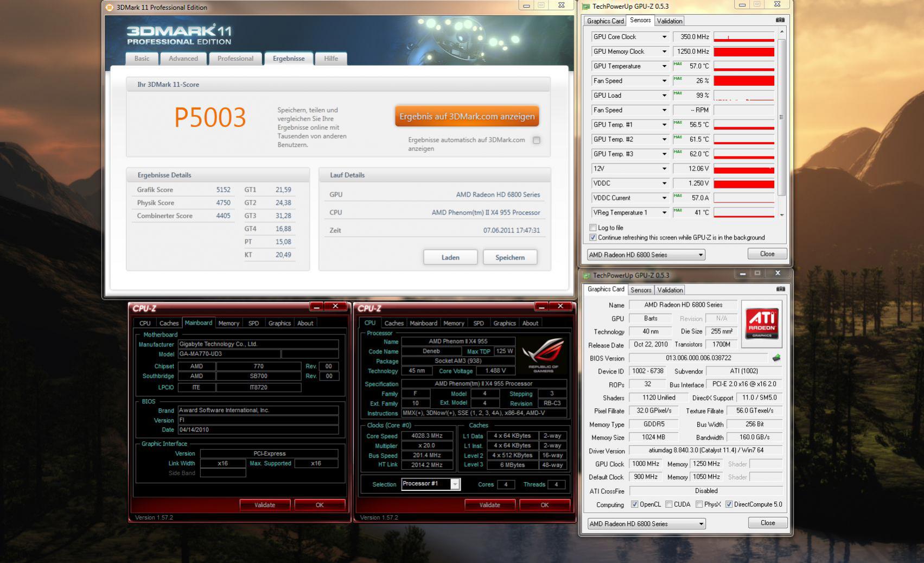
Task: Open Graphics tab in left CPU-Z window
Action: pos(279,323)
